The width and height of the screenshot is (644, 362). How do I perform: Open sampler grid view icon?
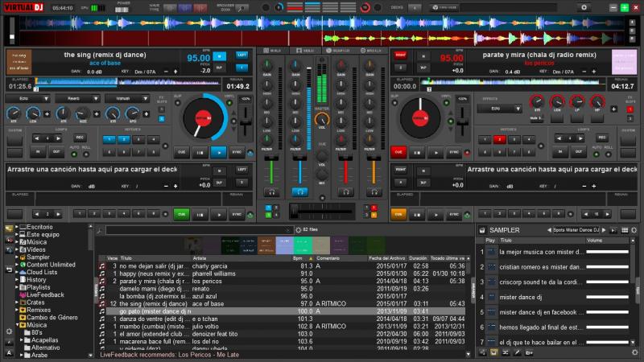(x=625, y=230)
